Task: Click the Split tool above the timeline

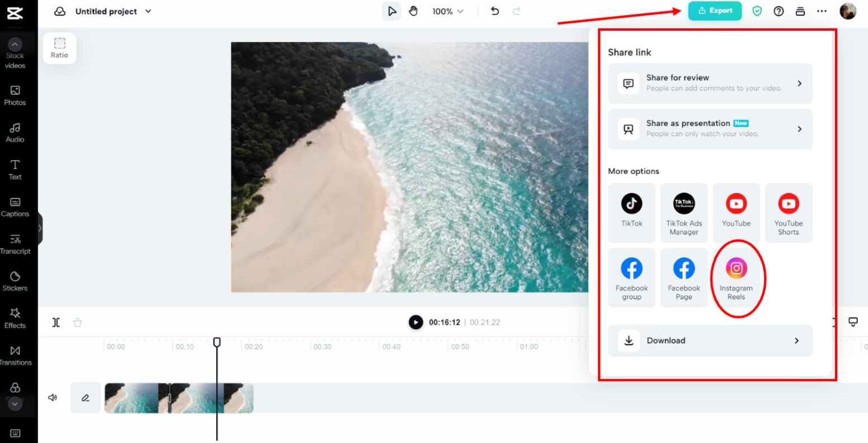Action: click(x=55, y=322)
